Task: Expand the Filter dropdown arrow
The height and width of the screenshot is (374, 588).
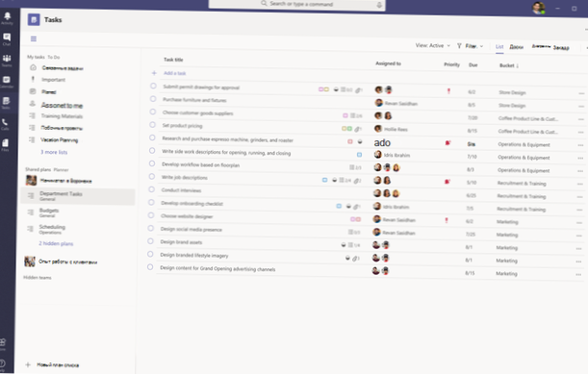Action: (481, 46)
